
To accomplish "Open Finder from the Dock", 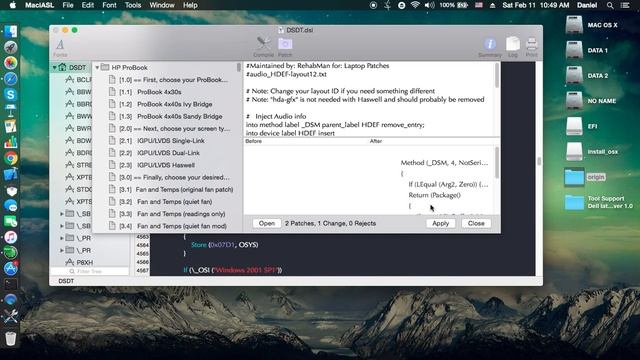I will pyautogui.click(x=11, y=31).
